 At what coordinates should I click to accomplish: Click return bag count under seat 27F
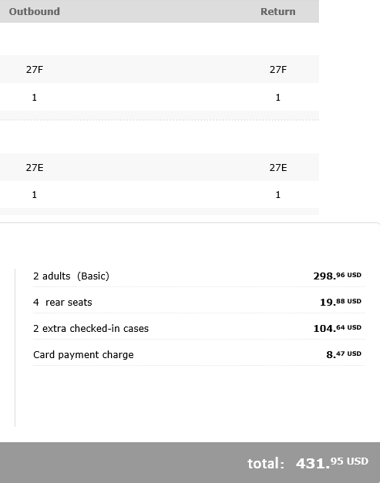coord(278,97)
